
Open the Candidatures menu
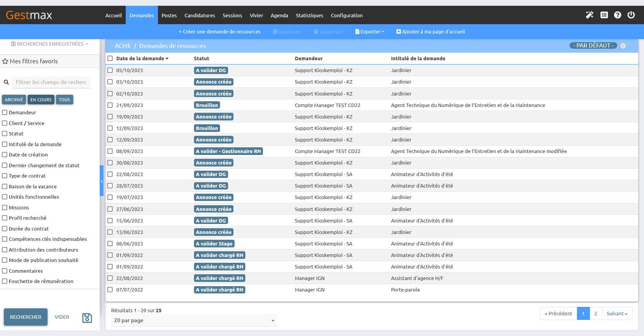click(x=200, y=15)
